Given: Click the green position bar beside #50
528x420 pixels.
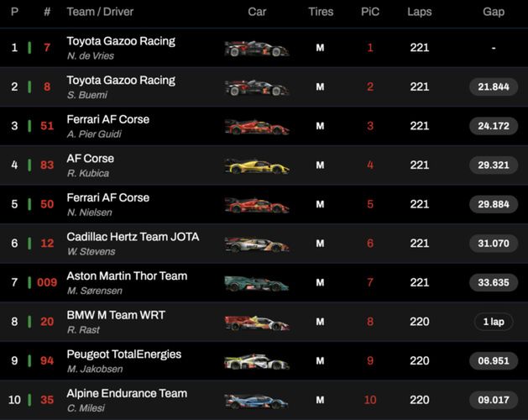Looking at the screenshot, I should click(x=29, y=205).
